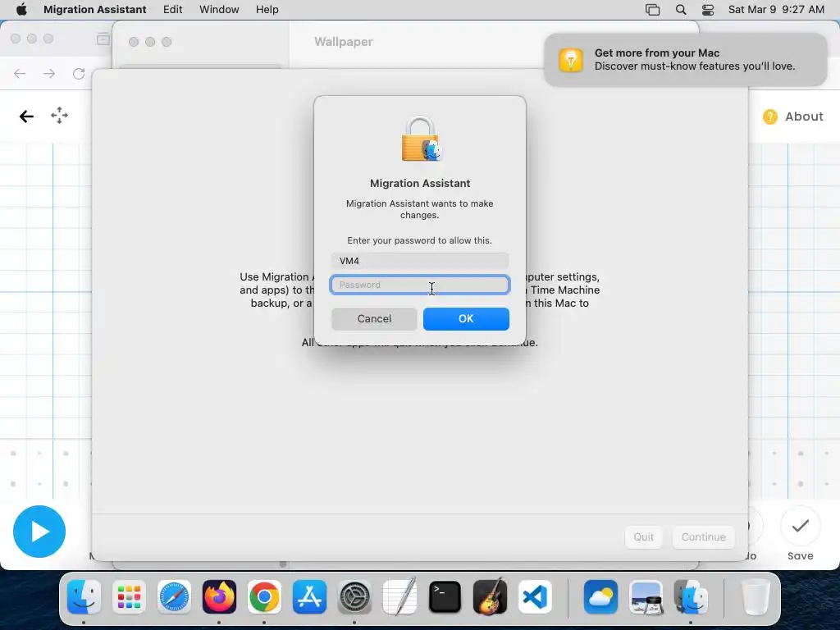Click the lightbulb tips notification icon
Image resolution: width=840 pixels, height=630 pixels.
pos(571,59)
